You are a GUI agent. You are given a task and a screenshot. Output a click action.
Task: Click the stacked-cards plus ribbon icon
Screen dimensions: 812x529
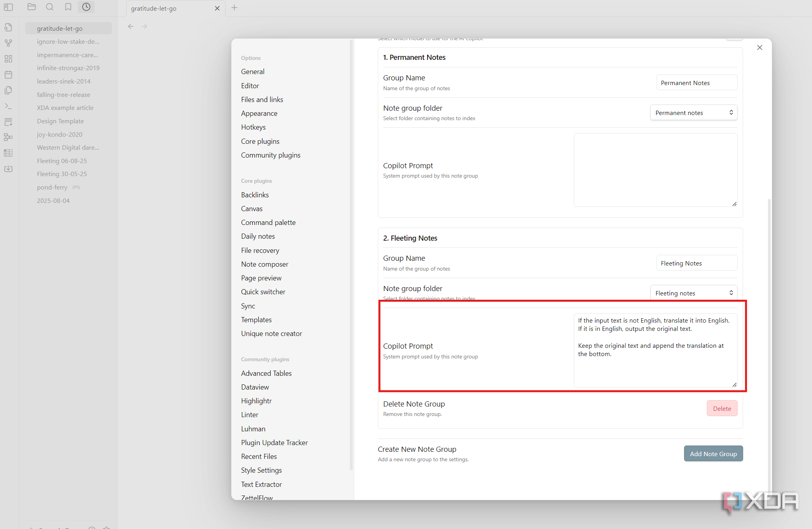pyautogui.click(x=8, y=122)
